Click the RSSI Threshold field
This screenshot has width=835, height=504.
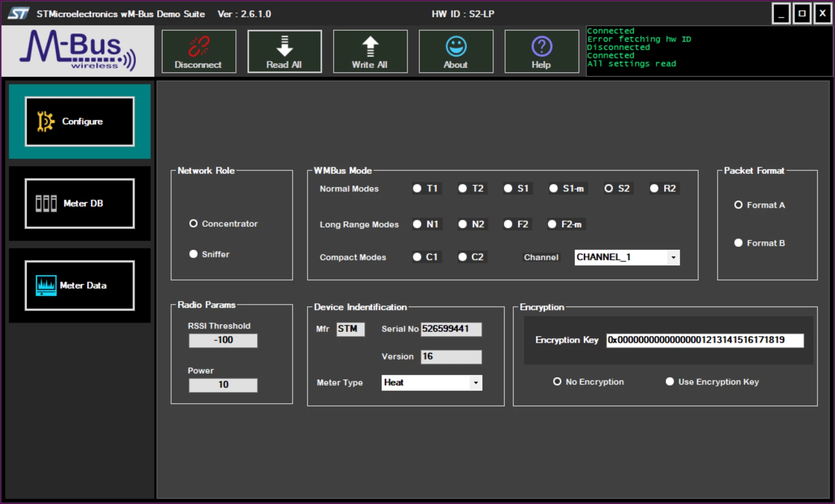pyautogui.click(x=223, y=340)
